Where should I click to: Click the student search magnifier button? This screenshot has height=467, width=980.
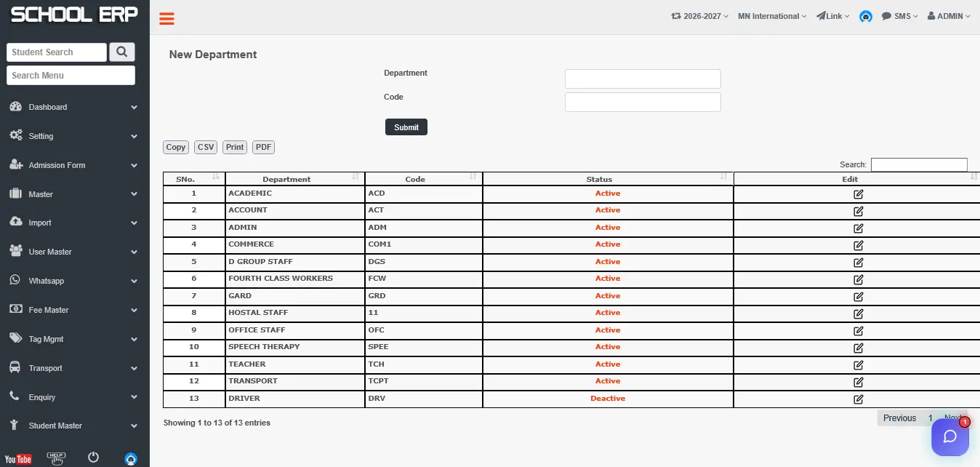tap(122, 52)
